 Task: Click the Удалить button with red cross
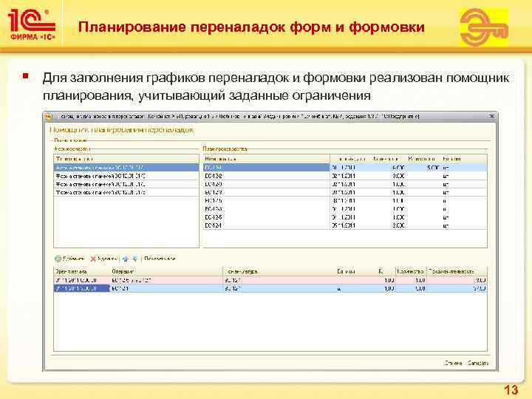tap(104, 259)
